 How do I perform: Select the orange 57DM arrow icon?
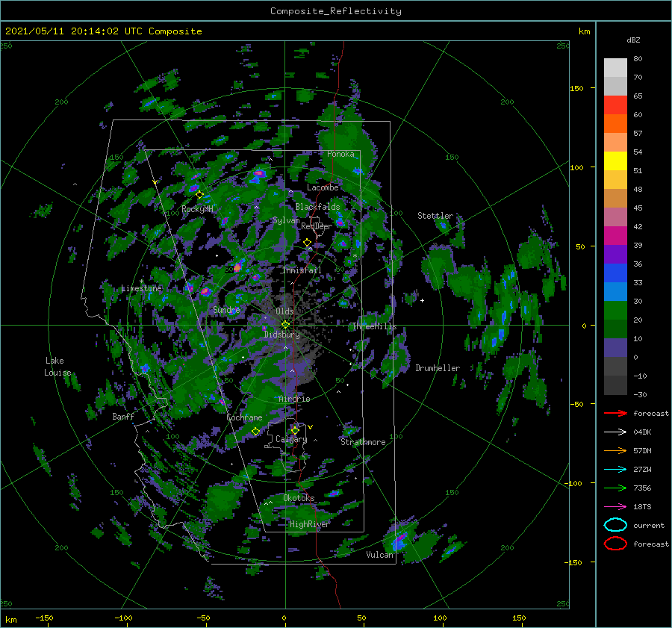pos(615,450)
